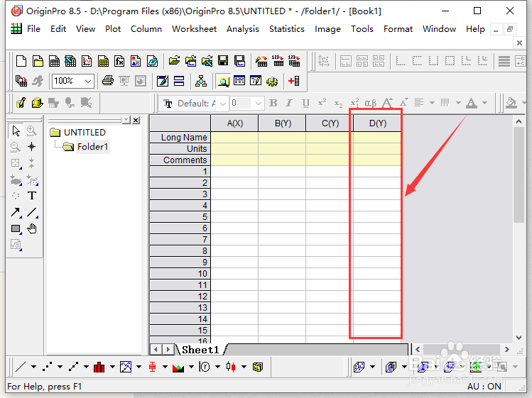Image resolution: width=532 pixels, height=398 pixels.
Task: Select the Screen Reader crosshair tool
Action: click(31, 147)
